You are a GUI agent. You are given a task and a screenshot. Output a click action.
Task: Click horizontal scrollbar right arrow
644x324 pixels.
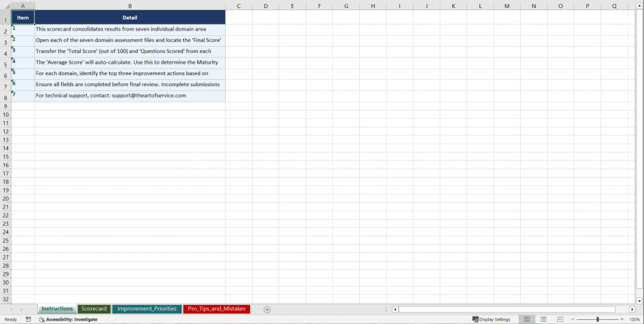[632, 309]
